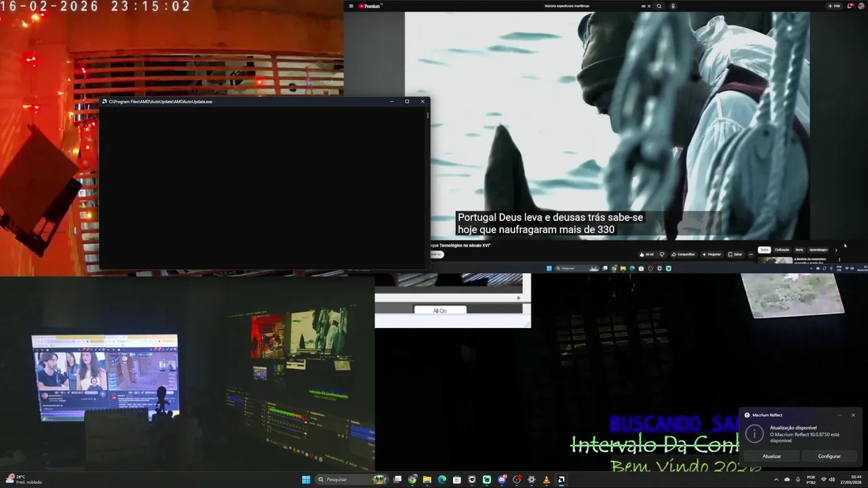This screenshot has height=488, width=868.
Task: Open the clock showing 01:44
Action: coord(850,480)
